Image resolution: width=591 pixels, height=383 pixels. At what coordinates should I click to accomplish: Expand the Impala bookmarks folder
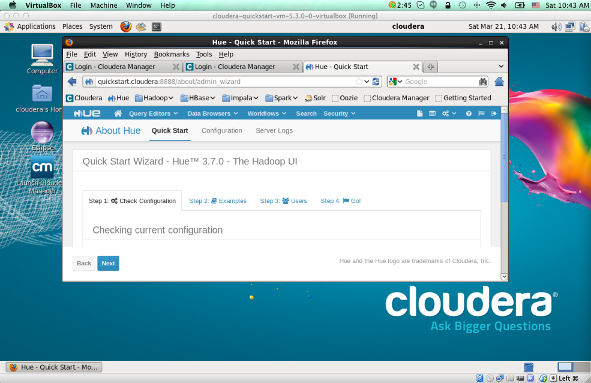240,98
